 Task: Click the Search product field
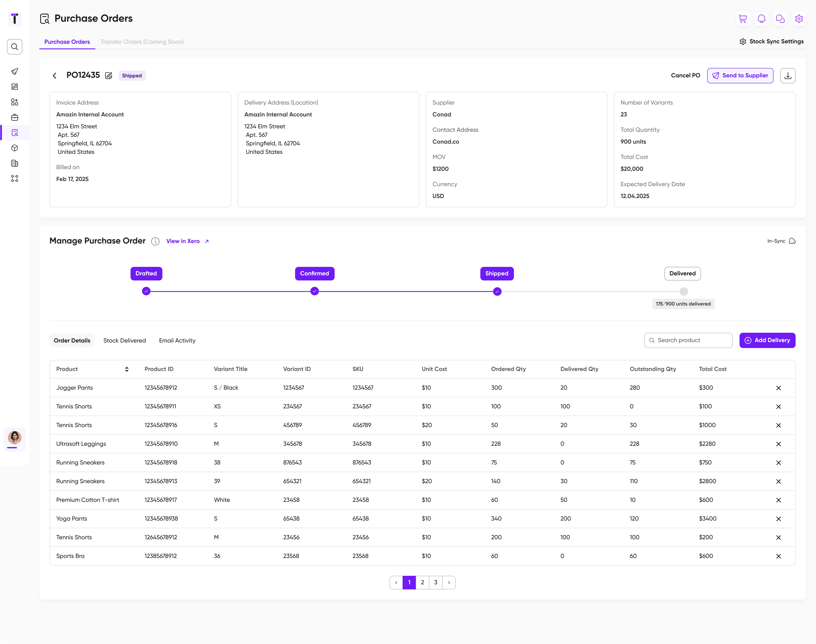coord(688,340)
